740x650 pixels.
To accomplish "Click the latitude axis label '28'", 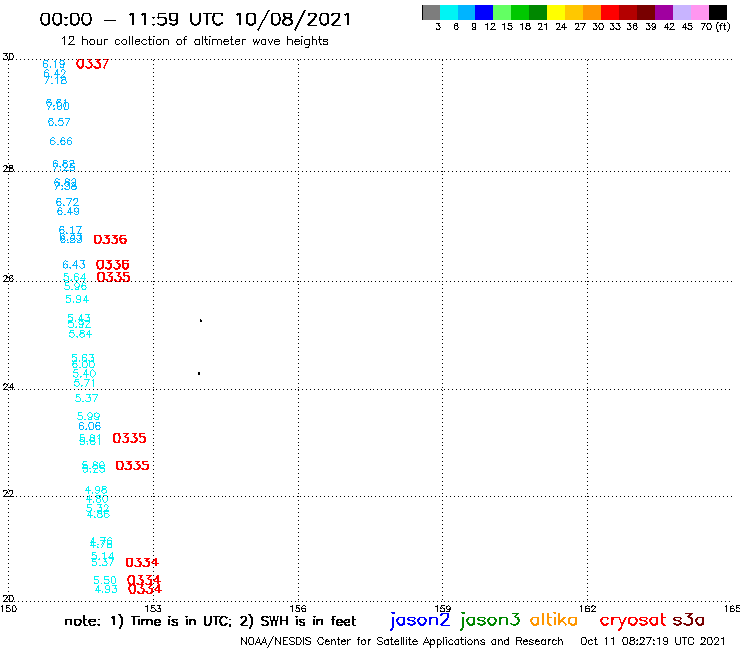I will click(x=8, y=169).
